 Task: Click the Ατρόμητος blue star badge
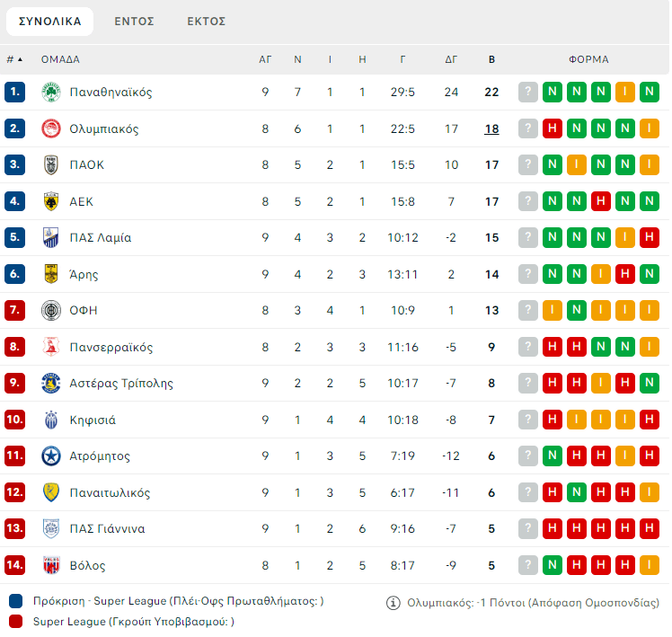point(51,456)
